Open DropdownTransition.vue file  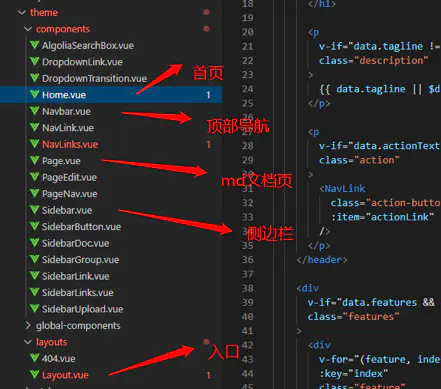click(x=94, y=78)
